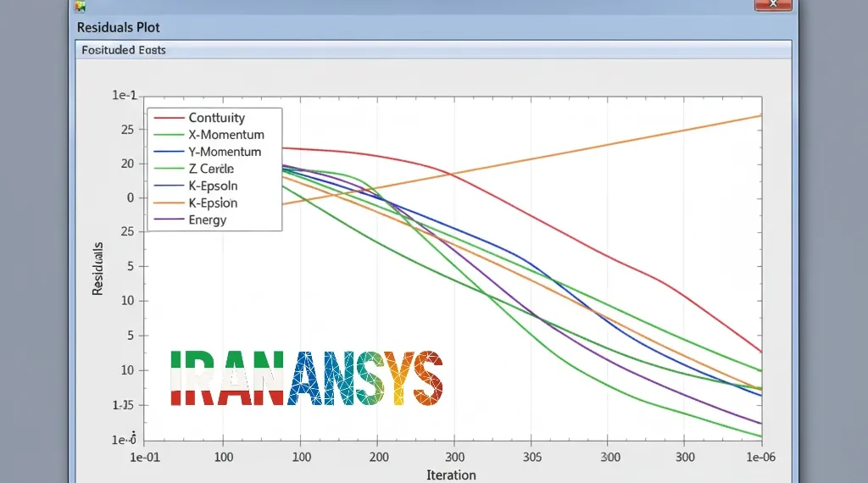Click the 1e-06 x-axis tick label
The image size is (868, 483).
click(x=760, y=457)
